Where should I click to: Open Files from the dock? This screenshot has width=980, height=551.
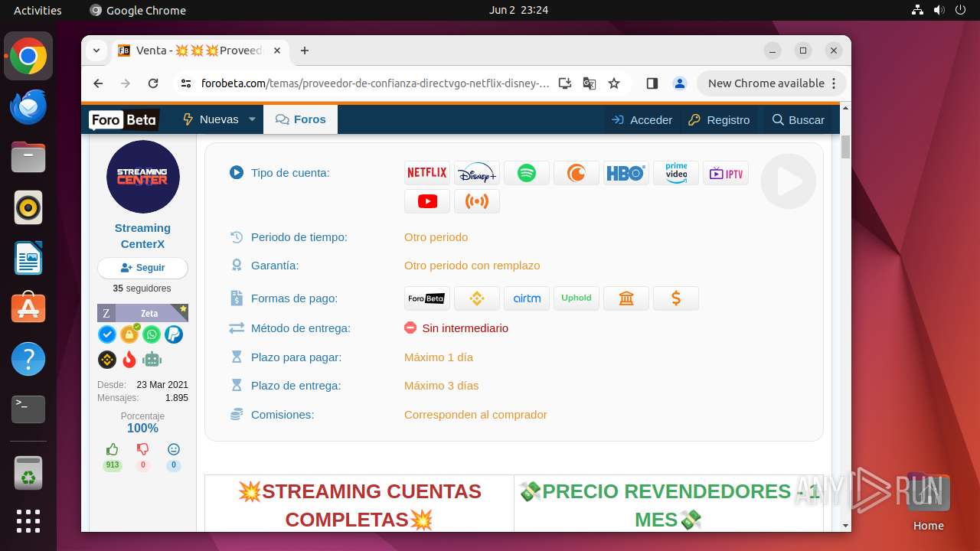pyautogui.click(x=28, y=157)
